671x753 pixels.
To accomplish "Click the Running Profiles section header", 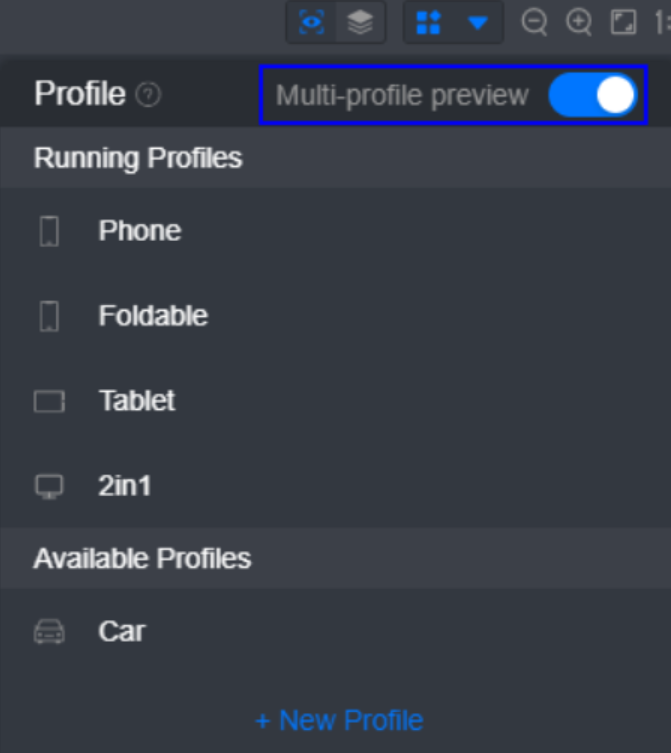I will (138, 158).
